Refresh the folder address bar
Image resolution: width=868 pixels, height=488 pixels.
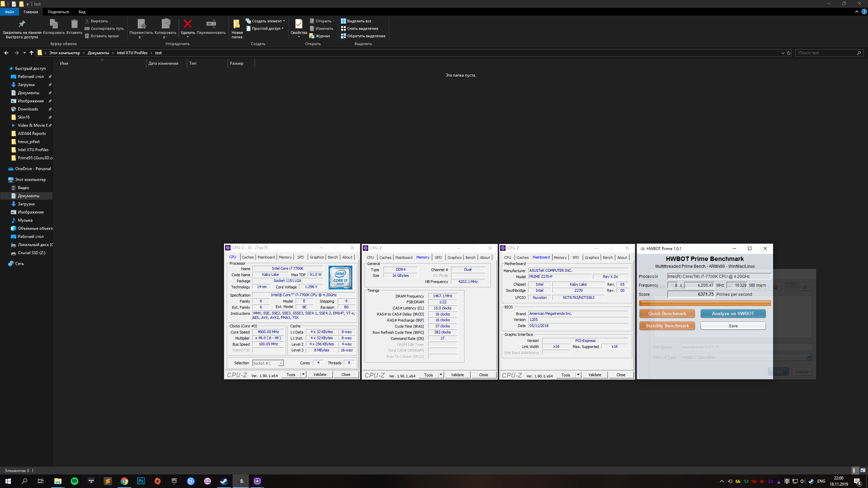[789, 53]
